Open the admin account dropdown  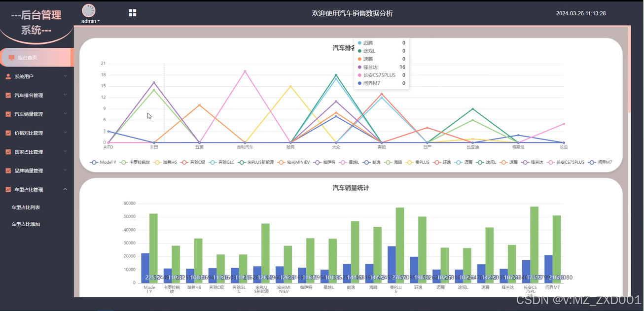pos(91,21)
